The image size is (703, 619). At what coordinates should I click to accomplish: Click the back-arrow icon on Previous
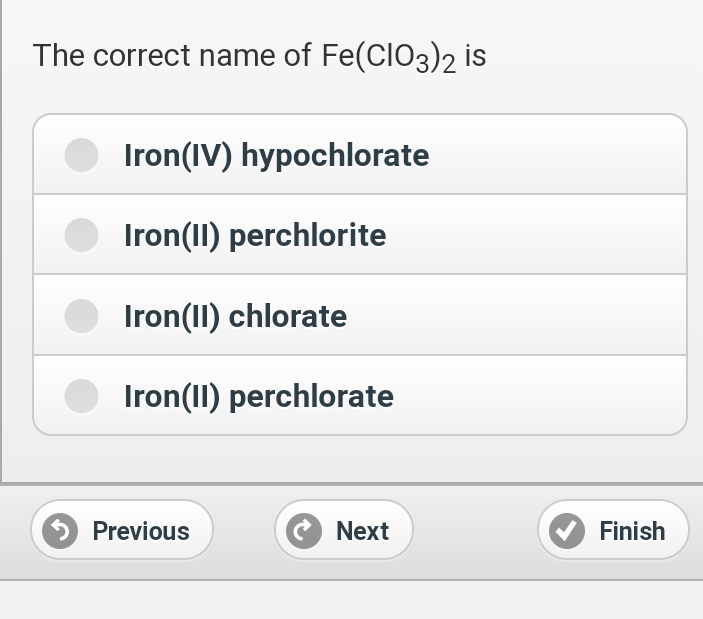tap(62, 530)
